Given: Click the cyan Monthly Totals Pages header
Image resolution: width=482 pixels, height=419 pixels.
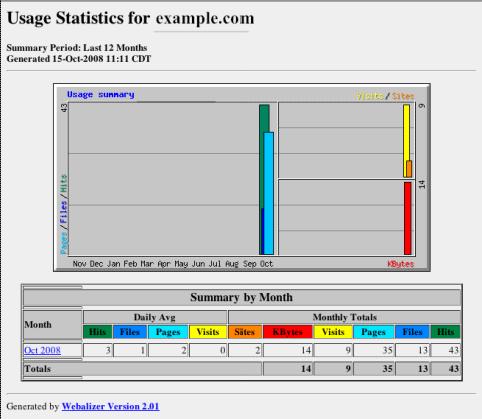Looking at the screenshot, I should coord(373,332).
